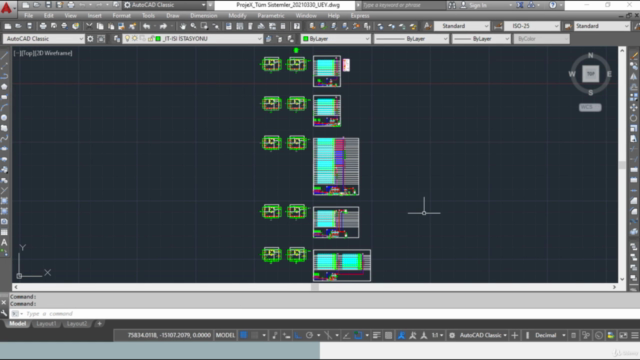Click the New drawing icon

click(8, 26)
